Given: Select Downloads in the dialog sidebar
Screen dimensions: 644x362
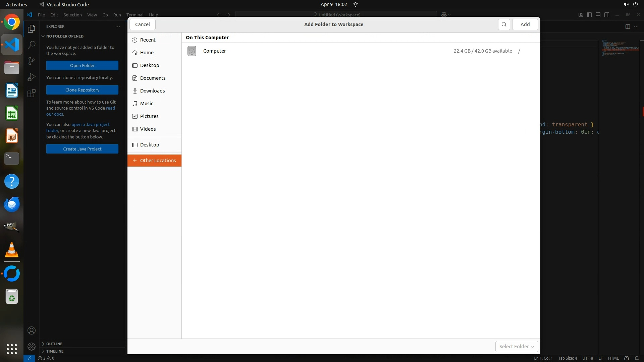Looking at the screenshot, I should click(x=152, y=91).
